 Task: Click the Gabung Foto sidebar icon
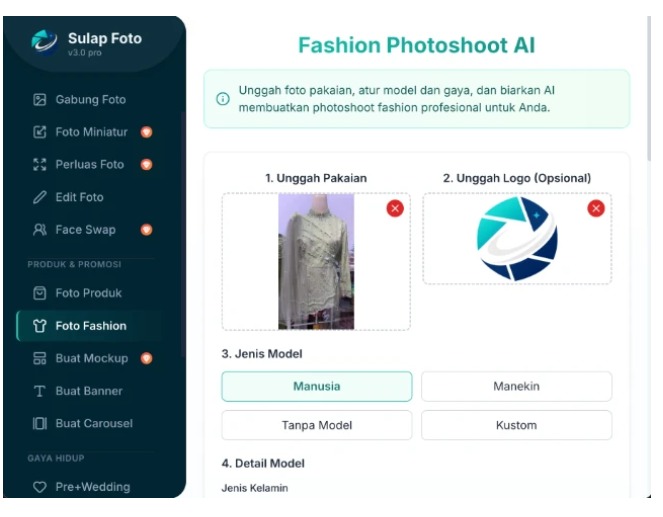40,100
